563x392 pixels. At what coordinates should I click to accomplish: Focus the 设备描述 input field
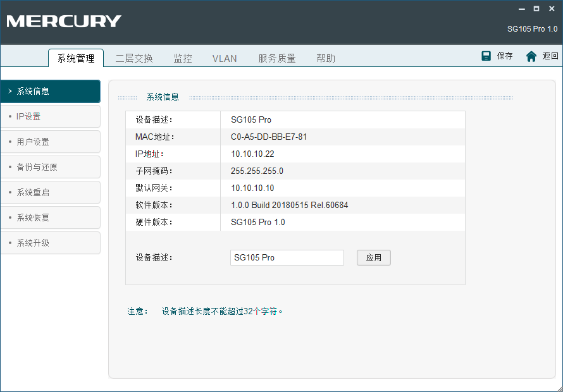click(x=287, y=258)
